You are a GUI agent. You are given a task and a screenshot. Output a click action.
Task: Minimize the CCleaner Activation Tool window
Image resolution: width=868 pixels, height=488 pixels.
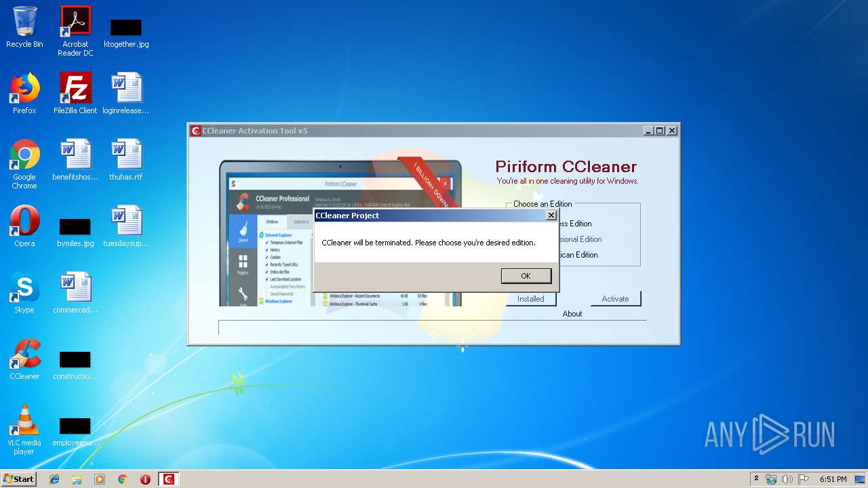648,131
